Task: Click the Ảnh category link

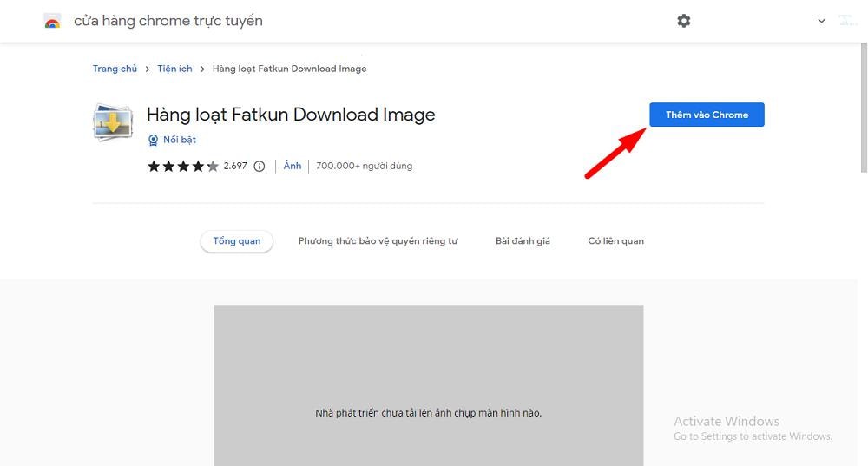Action: click(293, 166)
